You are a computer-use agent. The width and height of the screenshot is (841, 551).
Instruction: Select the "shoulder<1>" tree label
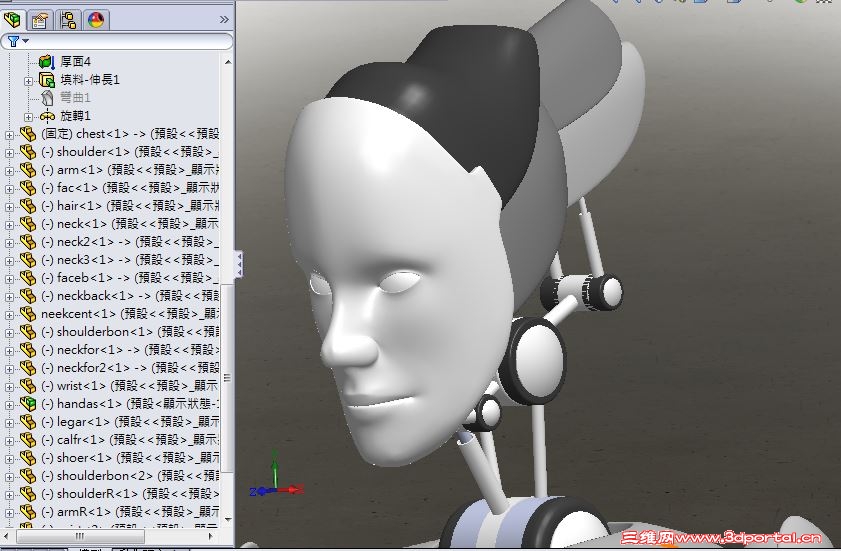click(x=93, y=152)
